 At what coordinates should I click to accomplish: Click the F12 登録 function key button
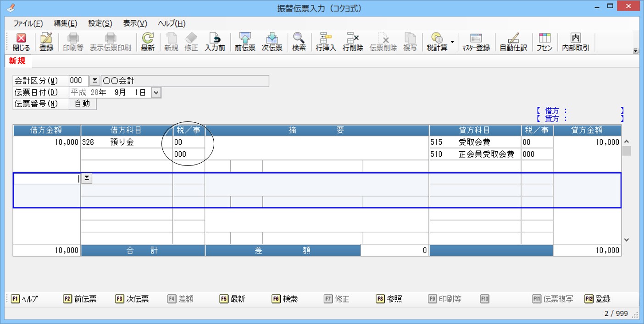tap(598, 299)
